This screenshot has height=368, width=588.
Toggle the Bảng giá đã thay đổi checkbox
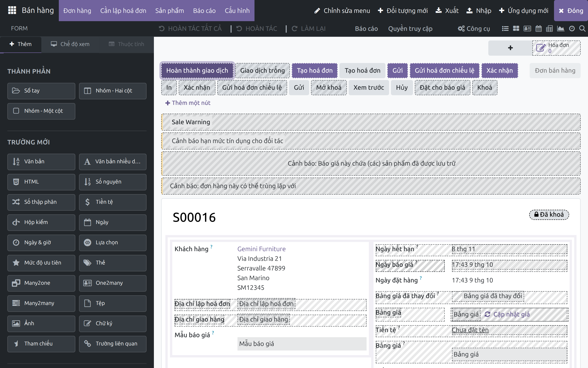(x=457, y=296)
